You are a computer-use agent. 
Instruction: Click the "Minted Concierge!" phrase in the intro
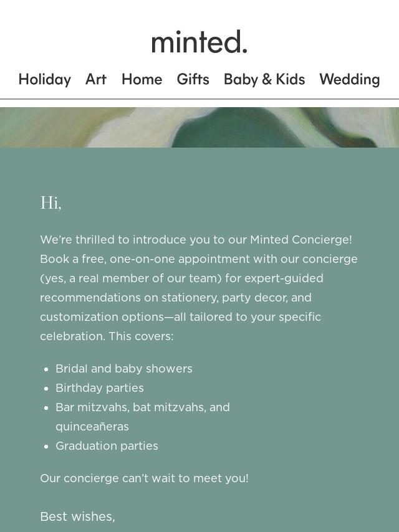(x=300, y=240)
